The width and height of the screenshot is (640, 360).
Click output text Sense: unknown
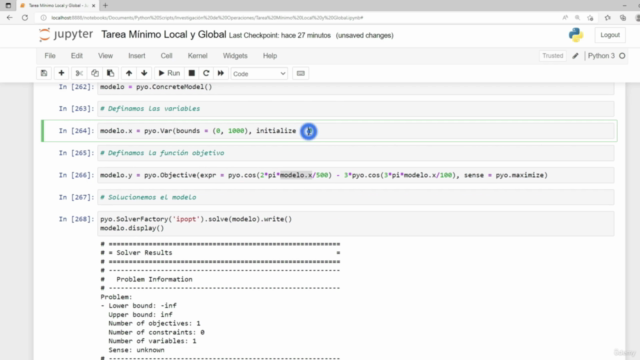pyautogui.click(x=136, y=350)
